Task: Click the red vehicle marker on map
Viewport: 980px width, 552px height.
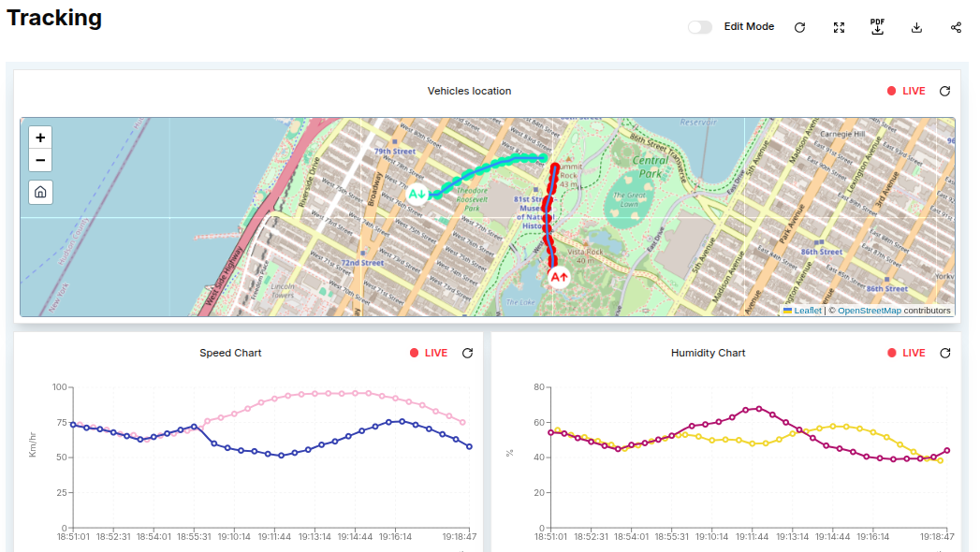Action: click(x=559, y=277)
